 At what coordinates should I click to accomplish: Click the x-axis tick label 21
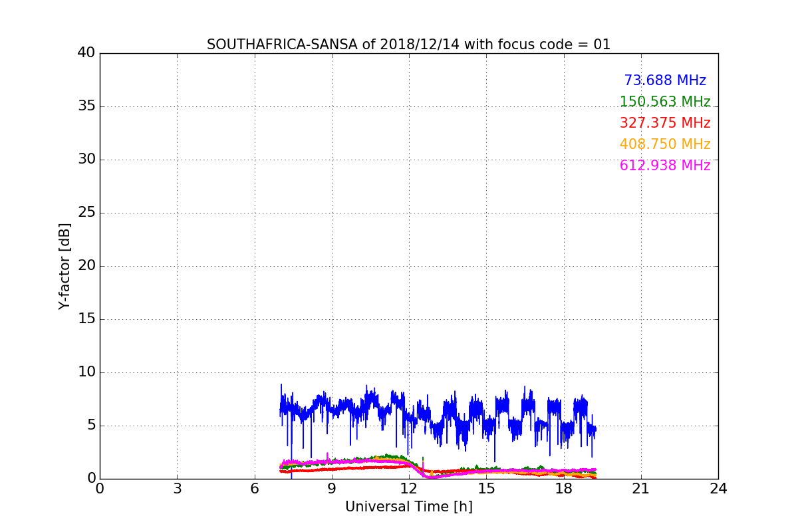point(641,489)
